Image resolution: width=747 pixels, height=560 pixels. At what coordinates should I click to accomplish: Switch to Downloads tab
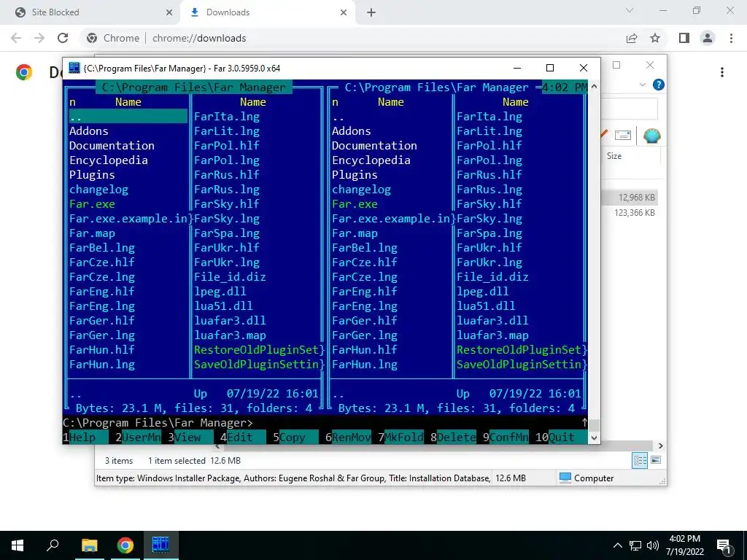pos(268,12)
